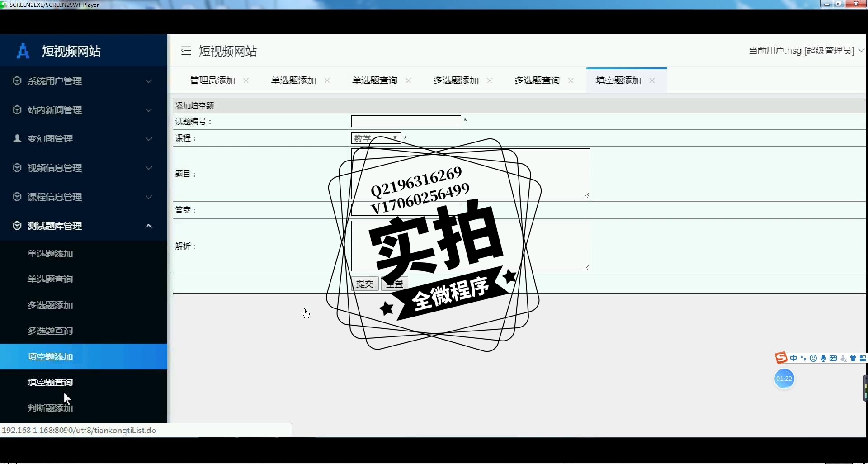
Task: Toggle Chinese input mode 中 icon
Action: coord(793,358)
